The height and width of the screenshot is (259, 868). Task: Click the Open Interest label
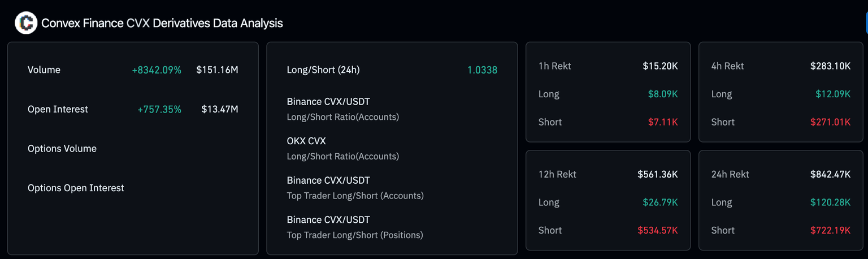point(58,109)
